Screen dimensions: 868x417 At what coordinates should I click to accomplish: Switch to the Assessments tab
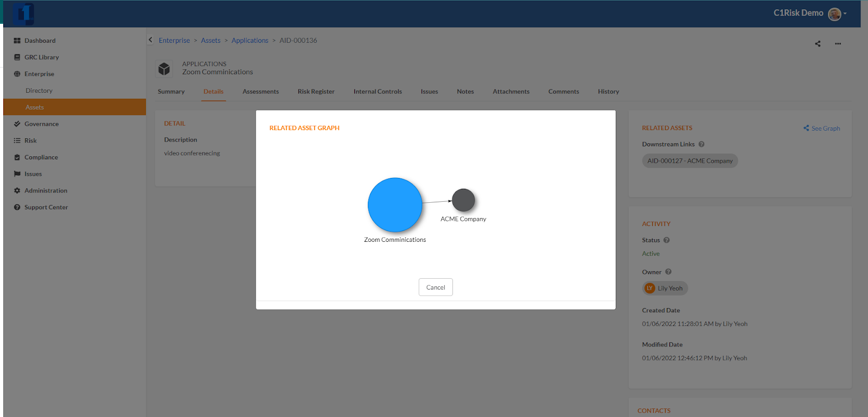pos(261,92)
